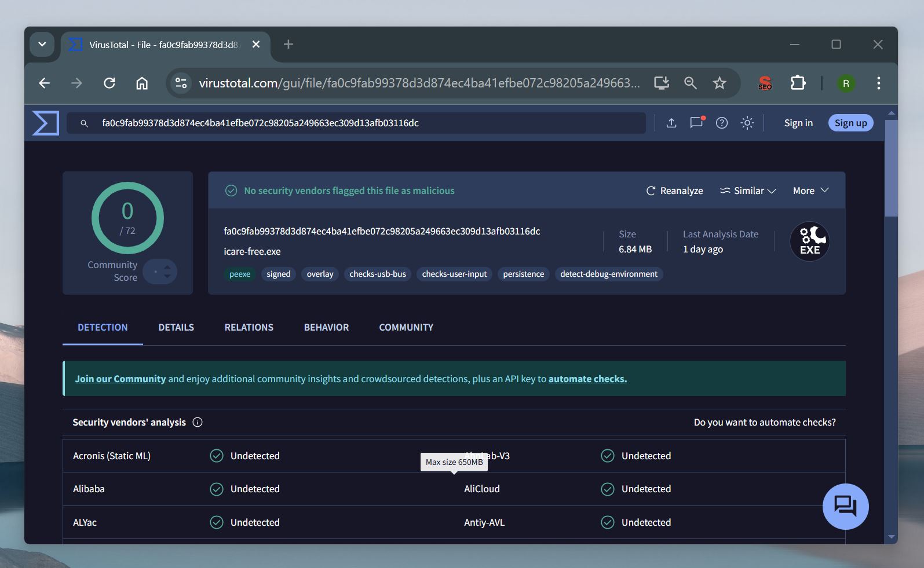Screen dimensions: 924x568
Task: Toggle the light/dark theme sun icon
Action: click(x=747, y=123)
